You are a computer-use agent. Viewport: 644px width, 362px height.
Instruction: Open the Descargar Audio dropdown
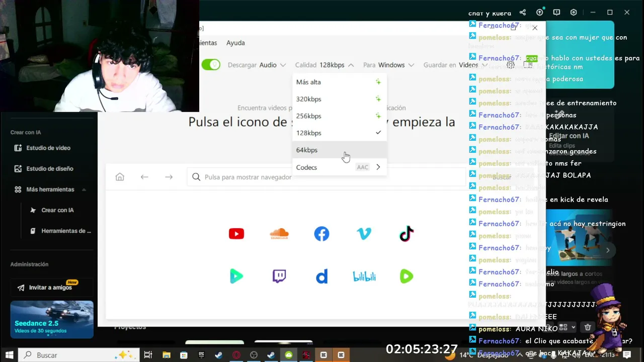click(257, 65)
